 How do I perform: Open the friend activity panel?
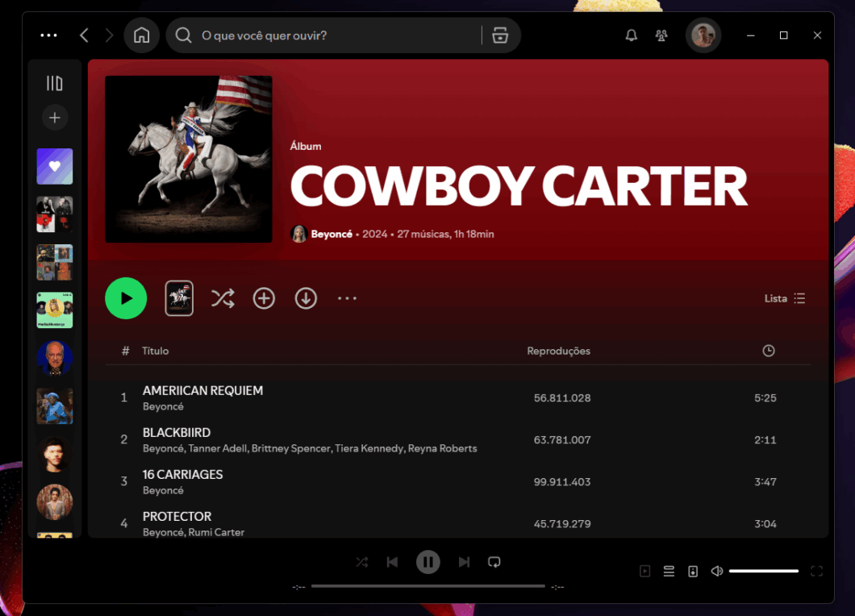661,35
